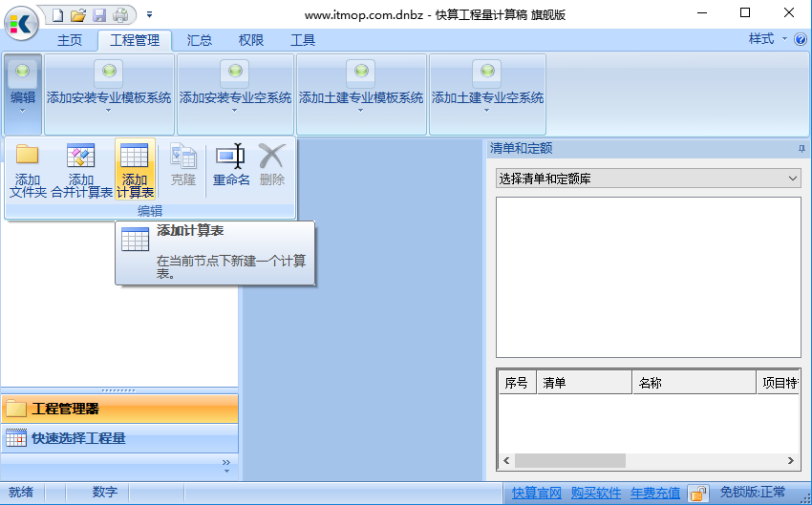Click the 序号 column header

click(x=517, y=383)
